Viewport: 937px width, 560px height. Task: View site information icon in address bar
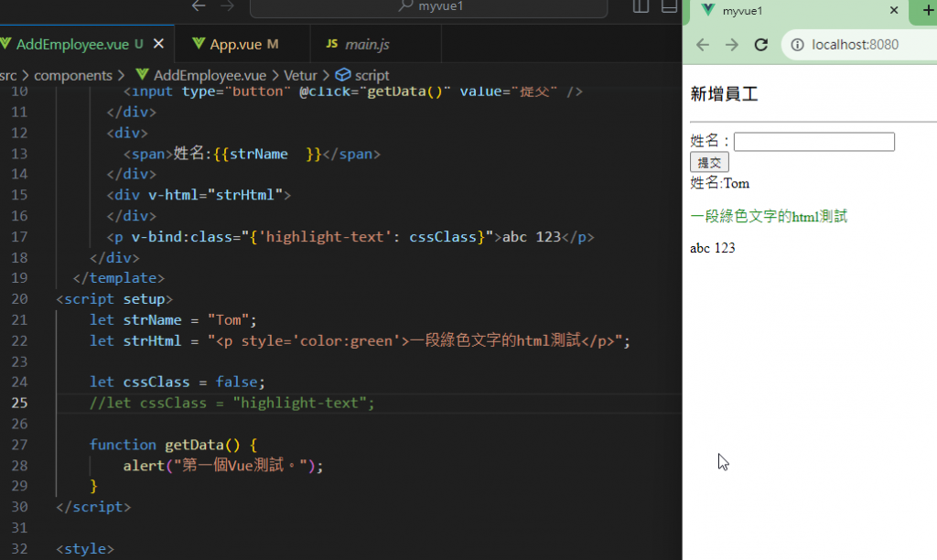797,45
